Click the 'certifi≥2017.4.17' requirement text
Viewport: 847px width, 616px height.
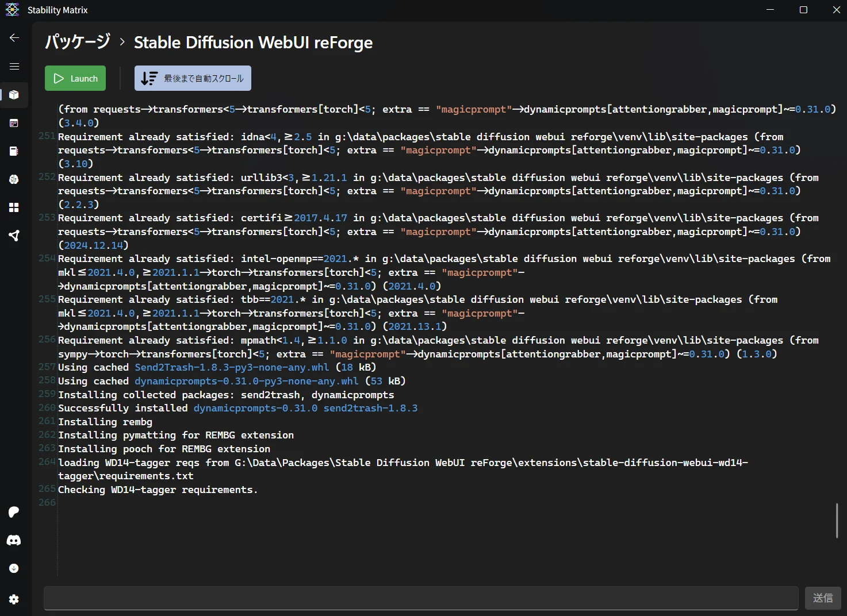pos(294,218)
